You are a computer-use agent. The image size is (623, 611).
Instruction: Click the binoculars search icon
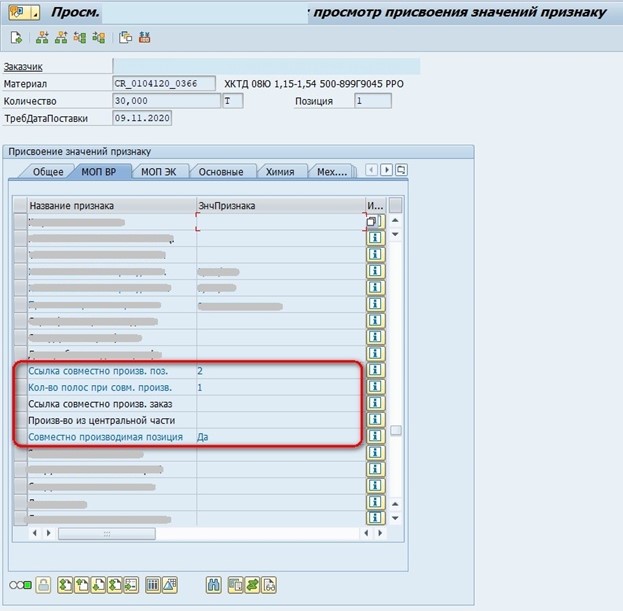pyautogui.click(x=214, y=585)
